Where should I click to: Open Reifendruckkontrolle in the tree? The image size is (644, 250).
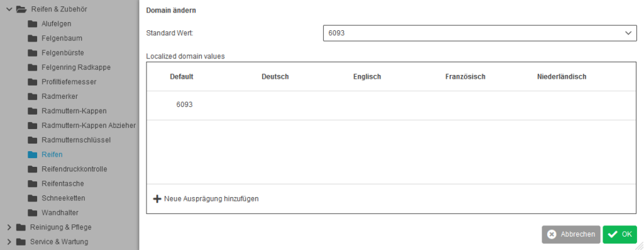74,169
